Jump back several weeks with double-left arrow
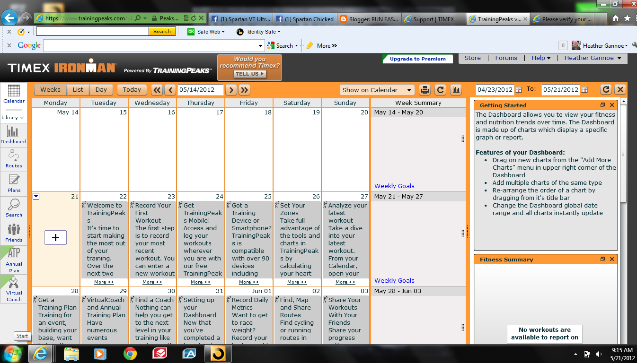 pyautogui.click(x=157, y=90)
